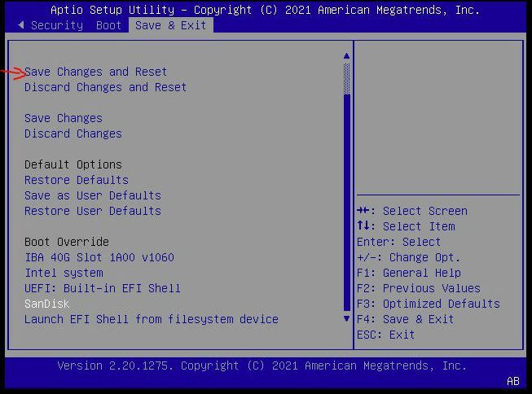This screenshot has width=532, height=394.
Task: Pick the Discard Changes entry
Action: (73, 134)
